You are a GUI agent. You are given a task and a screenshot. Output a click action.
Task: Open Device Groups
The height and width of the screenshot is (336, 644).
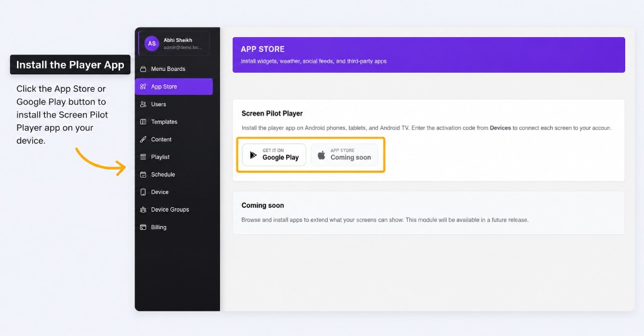(174, 210)
